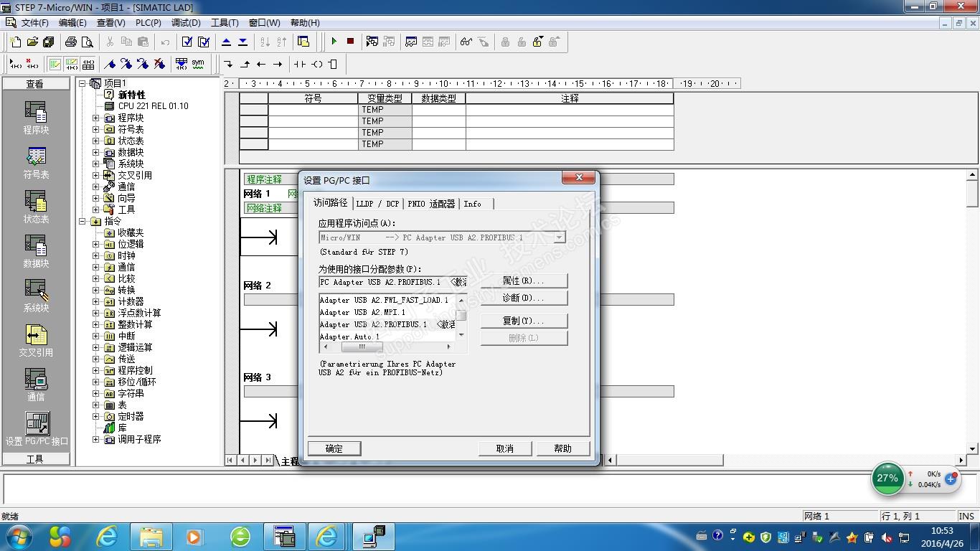Open the 应用程序访问点 dropdown
Screen dimensions: 980x551
pos(559,237)
